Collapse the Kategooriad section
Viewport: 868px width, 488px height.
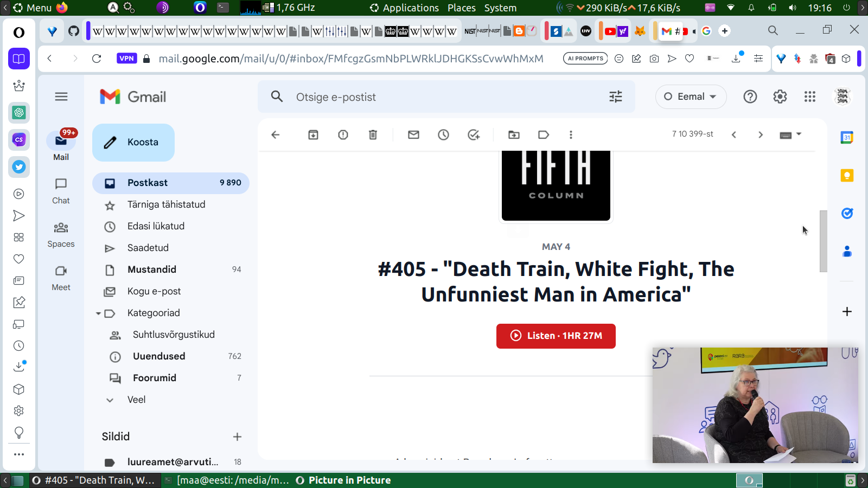click(x=98, y=313)
